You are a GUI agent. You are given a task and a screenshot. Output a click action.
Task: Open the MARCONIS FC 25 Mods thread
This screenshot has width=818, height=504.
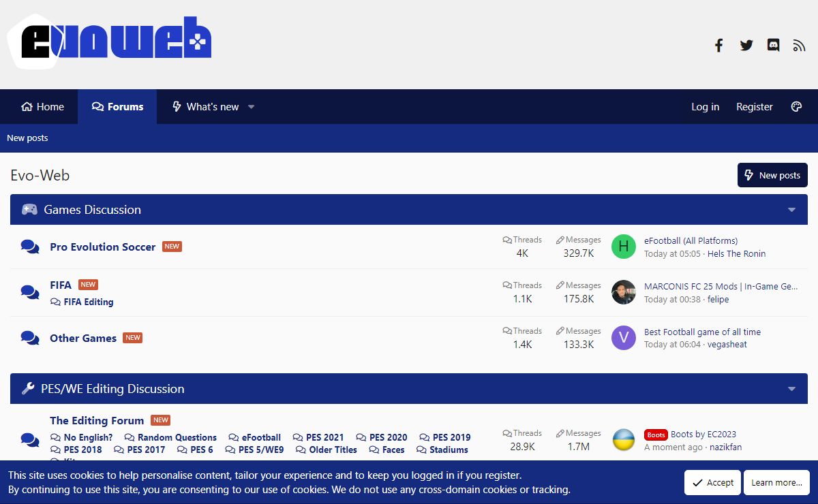[721, 286]
